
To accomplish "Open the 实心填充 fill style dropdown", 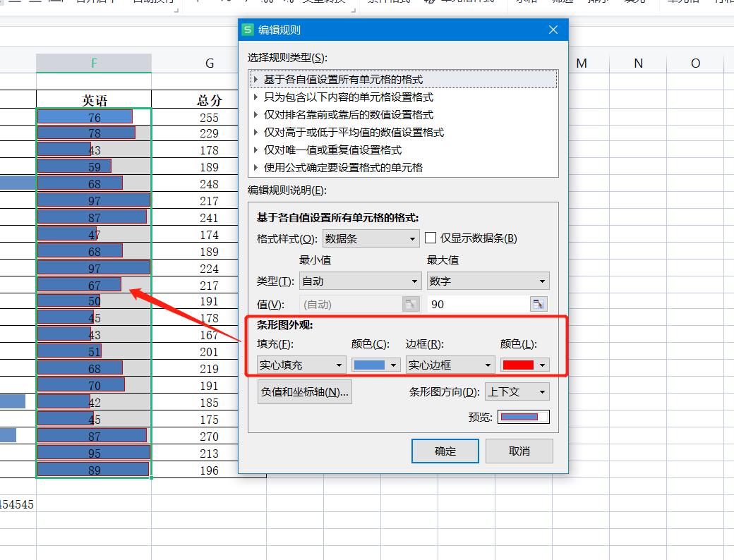I will coord(300,365).
